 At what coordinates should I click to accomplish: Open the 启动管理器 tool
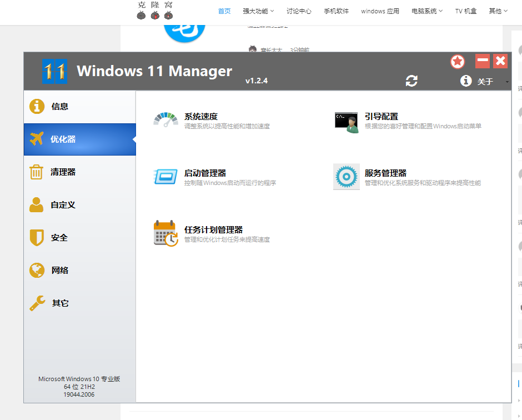point(205,173)
